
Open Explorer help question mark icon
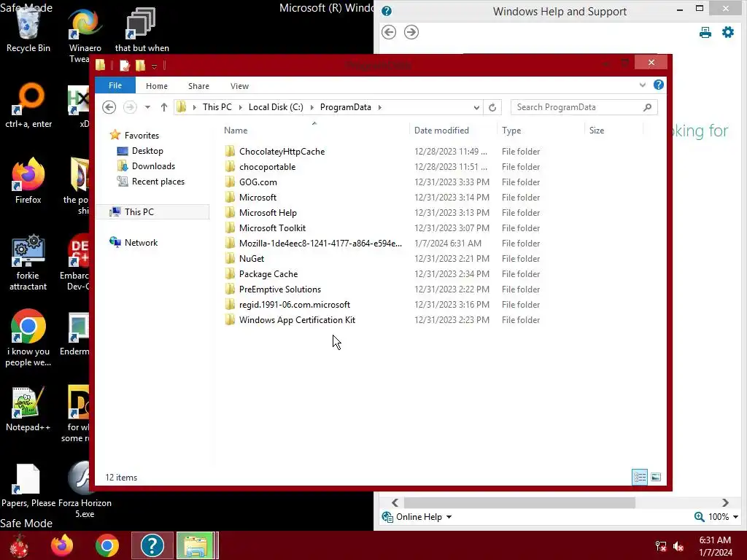click(x=659, y=85)
